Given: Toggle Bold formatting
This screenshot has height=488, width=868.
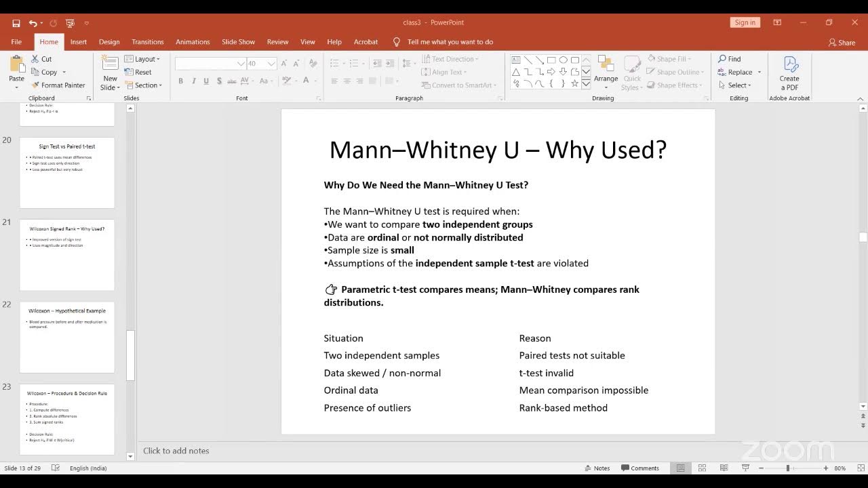Looking at the screenshot, I should (x=180, y=81).
